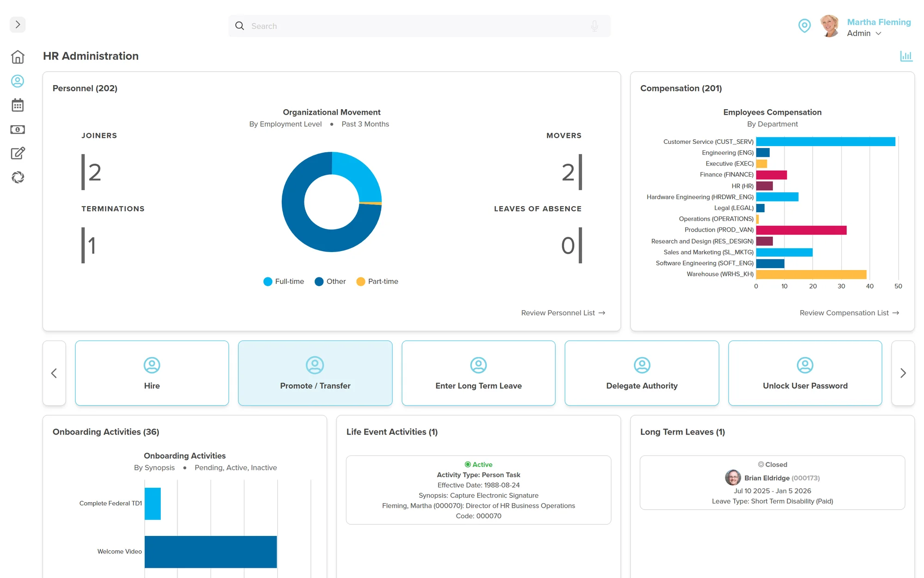Select the Complete Federal TD1 bar
924x578 pixels.
[x=152, y=504]
